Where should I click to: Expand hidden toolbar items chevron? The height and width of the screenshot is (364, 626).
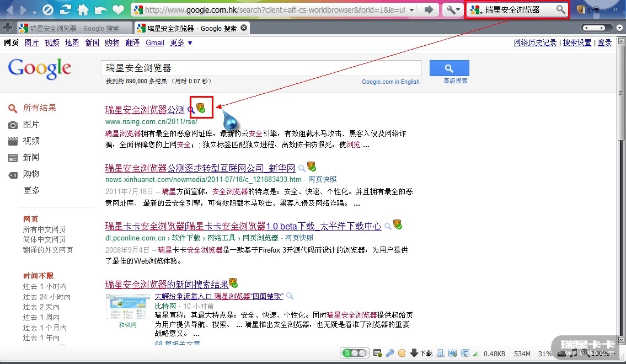point(615,9)
